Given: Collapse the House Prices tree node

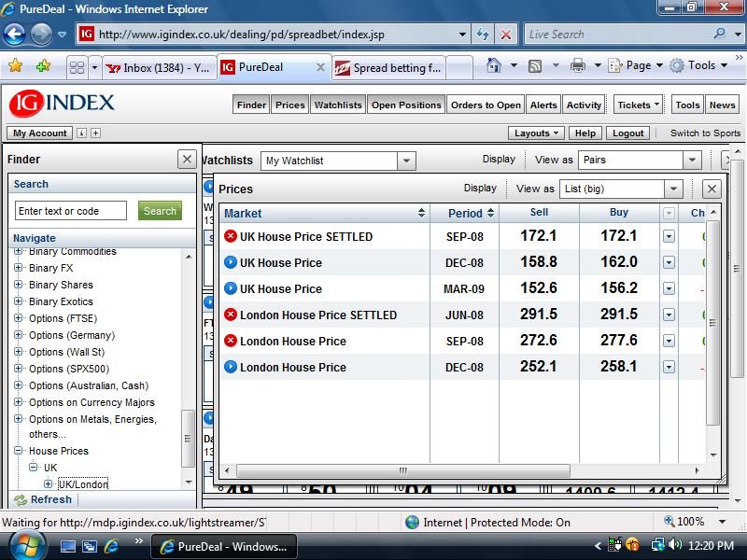Looking at the screenshot, I should point(18,451).
